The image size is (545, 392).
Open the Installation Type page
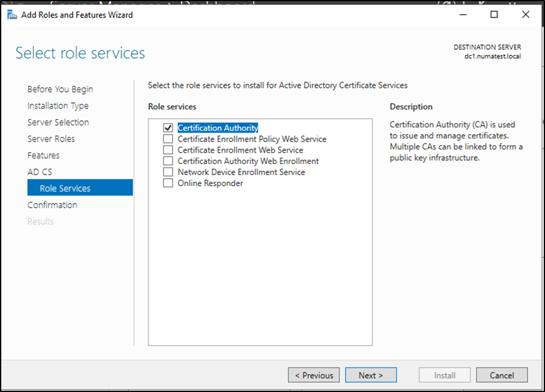pos(58,106)
